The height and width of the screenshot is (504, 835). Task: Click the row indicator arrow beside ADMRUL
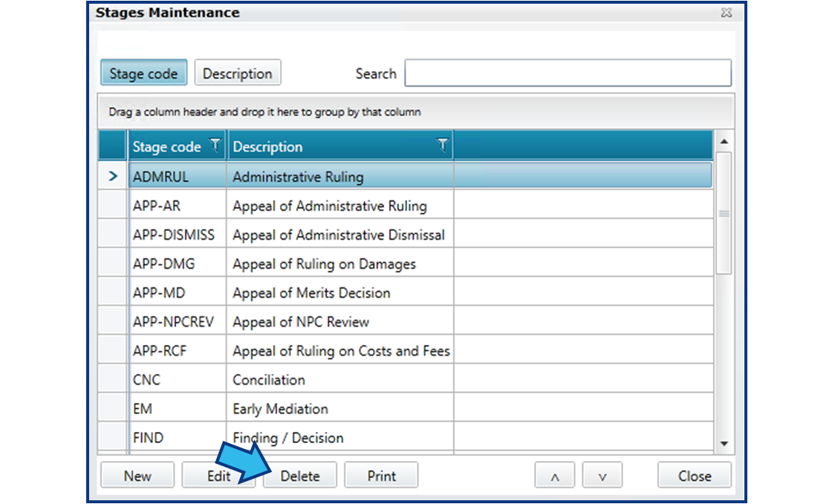[112, 176]
